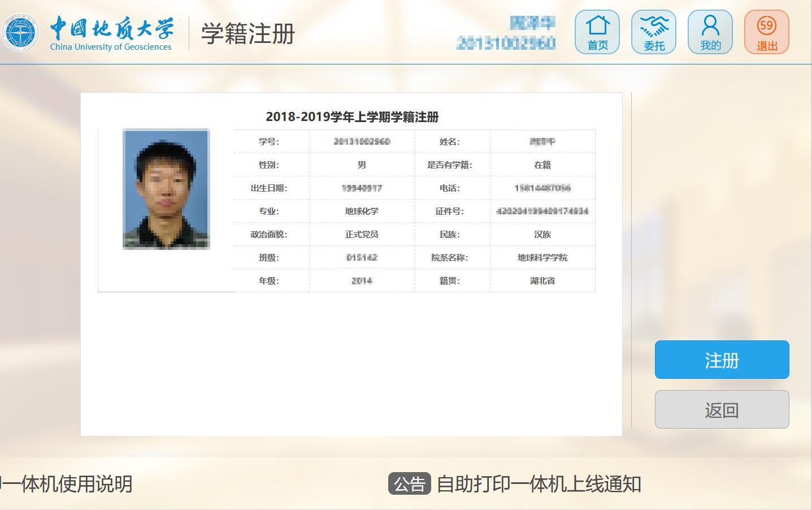Click the 证件号 field label
The image size is (812, 510).
pos(449,211)
